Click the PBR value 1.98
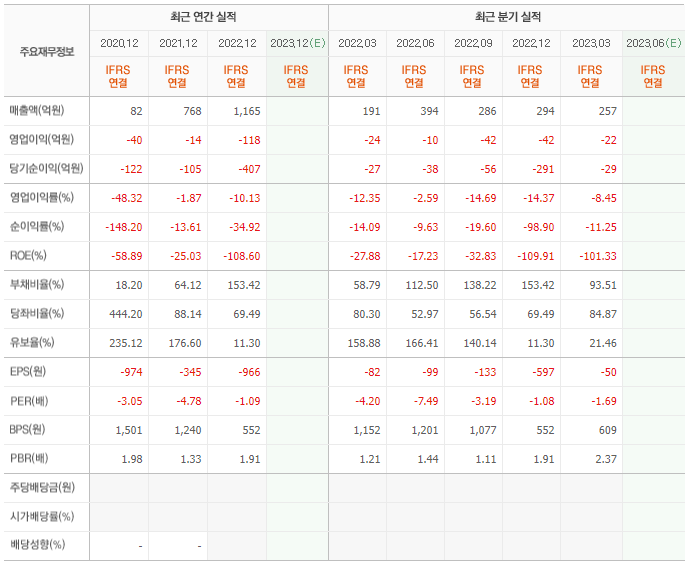The image size is (689, 564). (x=132, y=459)
